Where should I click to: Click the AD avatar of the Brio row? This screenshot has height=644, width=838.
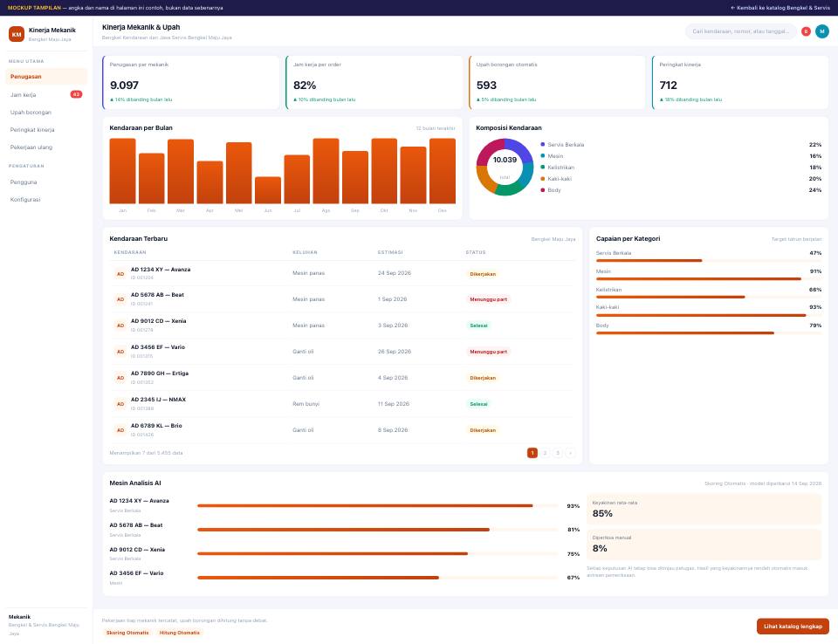pos(120,430)
